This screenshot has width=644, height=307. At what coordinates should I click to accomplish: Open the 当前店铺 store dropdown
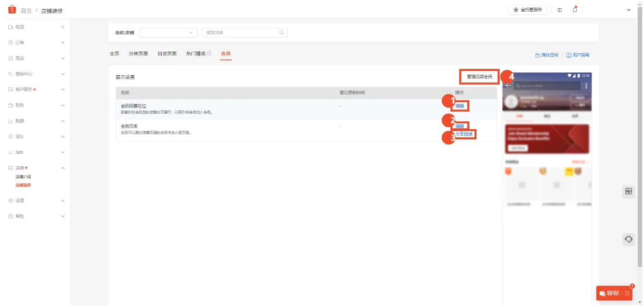pyautogui.click(x=167, y=32)
